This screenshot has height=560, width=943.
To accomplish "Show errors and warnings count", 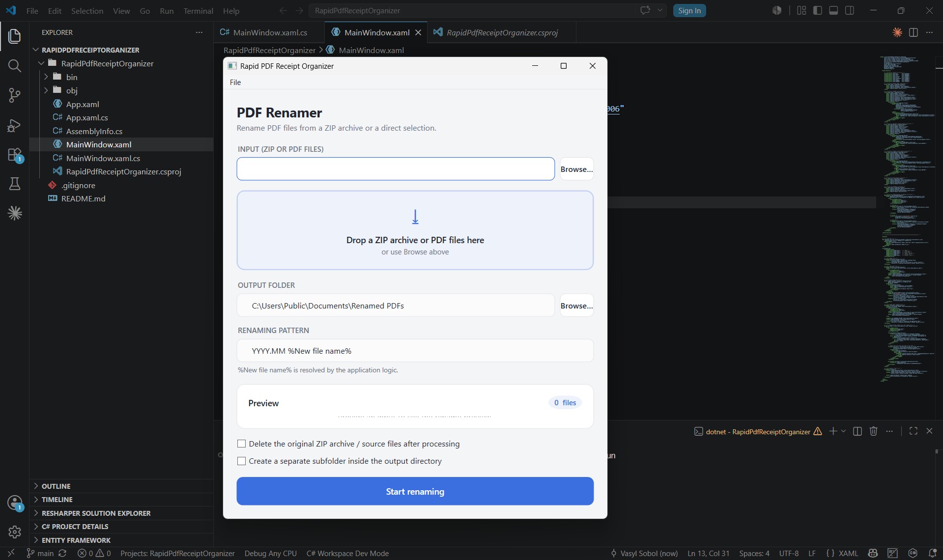I will (x=94, y=553).
